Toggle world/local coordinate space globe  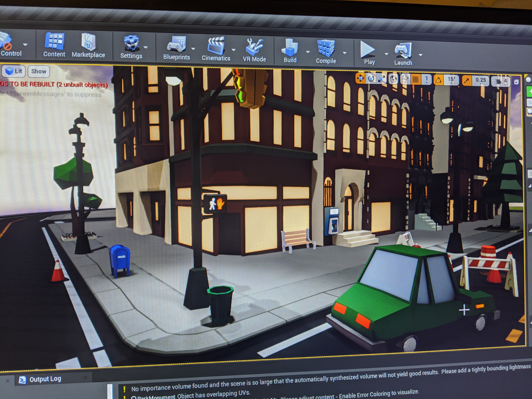(x=393, y=79)
